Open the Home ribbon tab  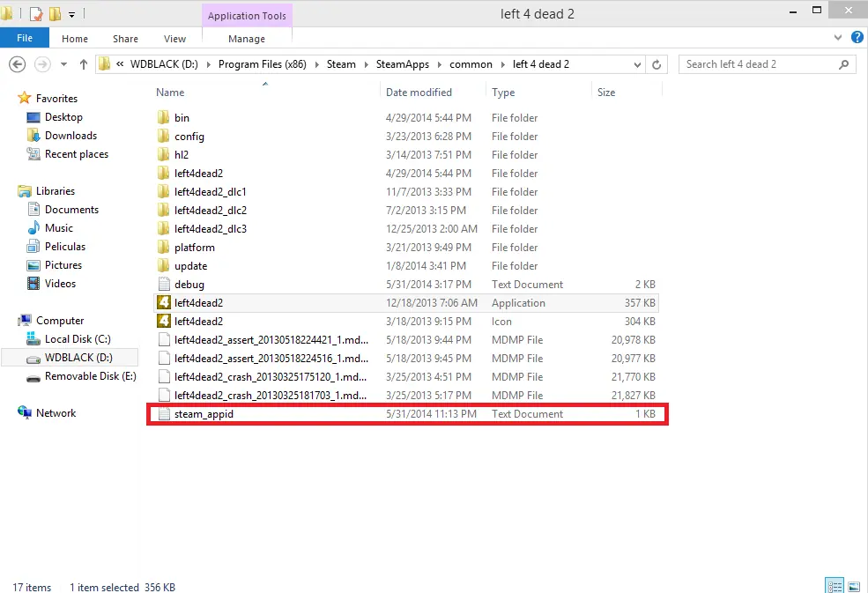[x=75, y=39]
